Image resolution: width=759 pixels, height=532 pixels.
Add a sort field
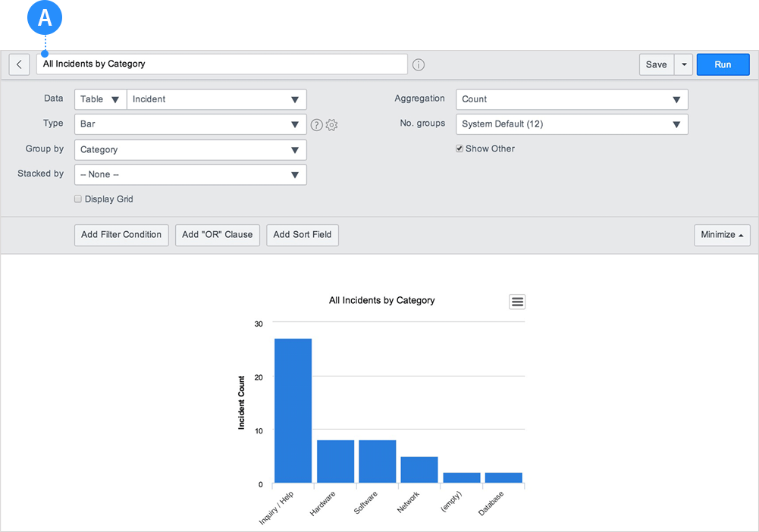pyautogui.click(x=302, y=235)
